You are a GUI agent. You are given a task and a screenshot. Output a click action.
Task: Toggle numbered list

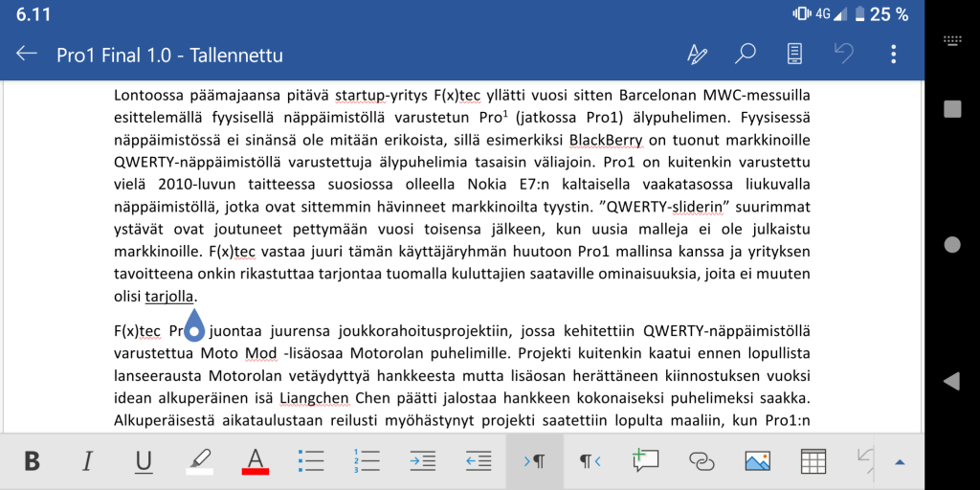367,461
